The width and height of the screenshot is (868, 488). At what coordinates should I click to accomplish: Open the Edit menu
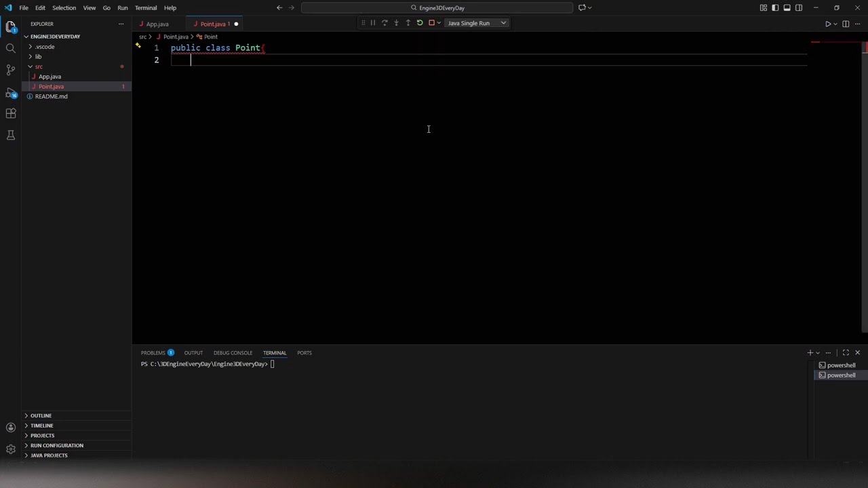40,7
